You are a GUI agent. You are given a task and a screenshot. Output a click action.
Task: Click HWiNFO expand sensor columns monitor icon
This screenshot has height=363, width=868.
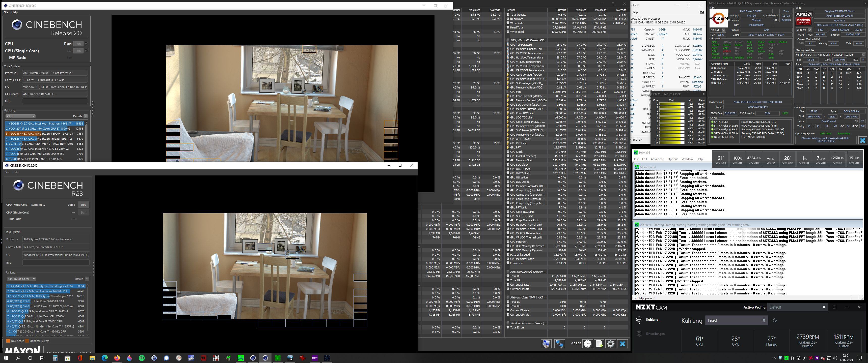[546, 344]
